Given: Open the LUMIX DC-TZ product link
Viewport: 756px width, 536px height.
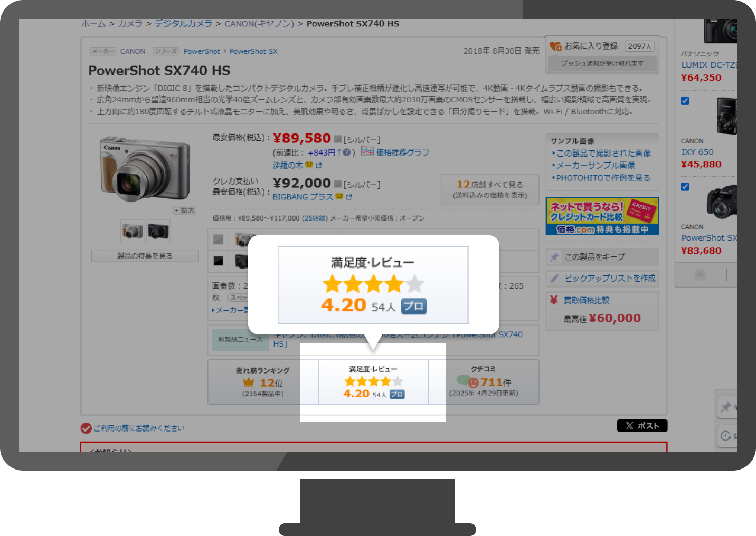Looking at the screenshot, I should coord(709,65).
